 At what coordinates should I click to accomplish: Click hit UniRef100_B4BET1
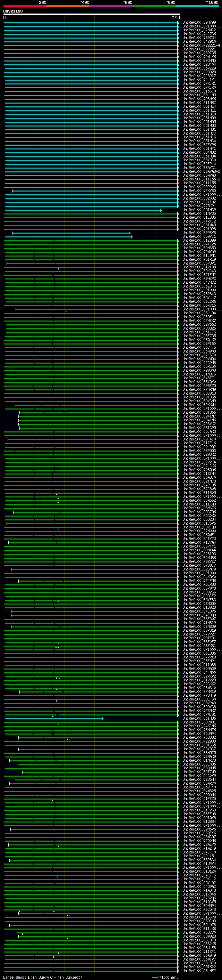[199, 378]
